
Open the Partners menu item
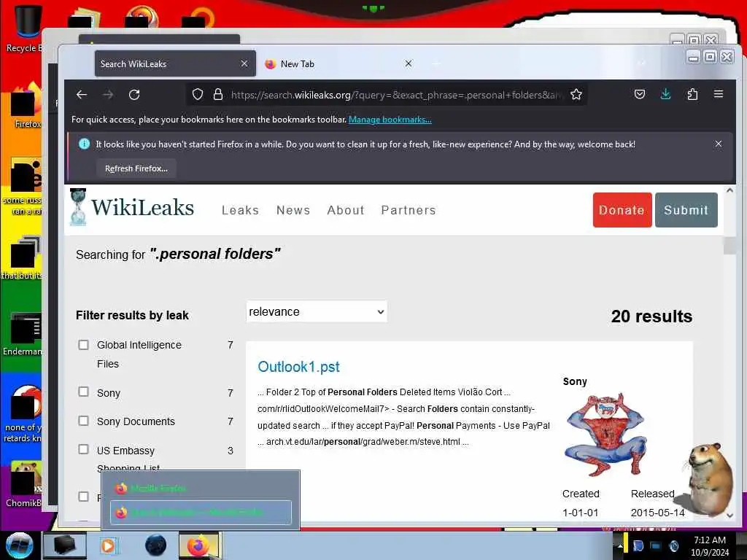click(409, 210)
